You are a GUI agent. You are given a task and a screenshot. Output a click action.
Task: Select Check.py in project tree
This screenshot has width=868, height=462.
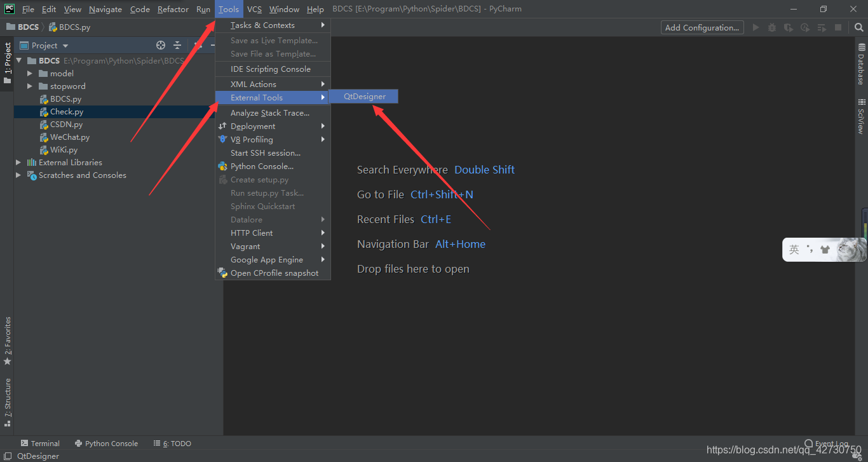[x=67, y=112]
